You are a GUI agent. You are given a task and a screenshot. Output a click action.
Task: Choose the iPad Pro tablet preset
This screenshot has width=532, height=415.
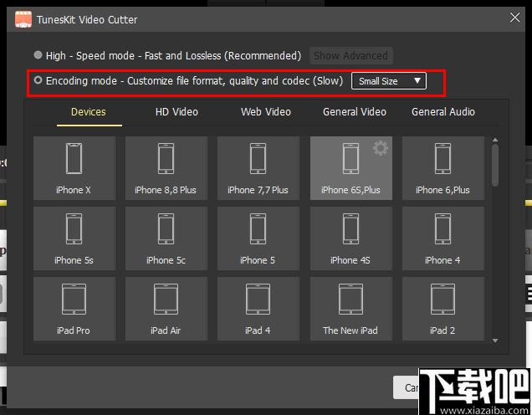74,309
